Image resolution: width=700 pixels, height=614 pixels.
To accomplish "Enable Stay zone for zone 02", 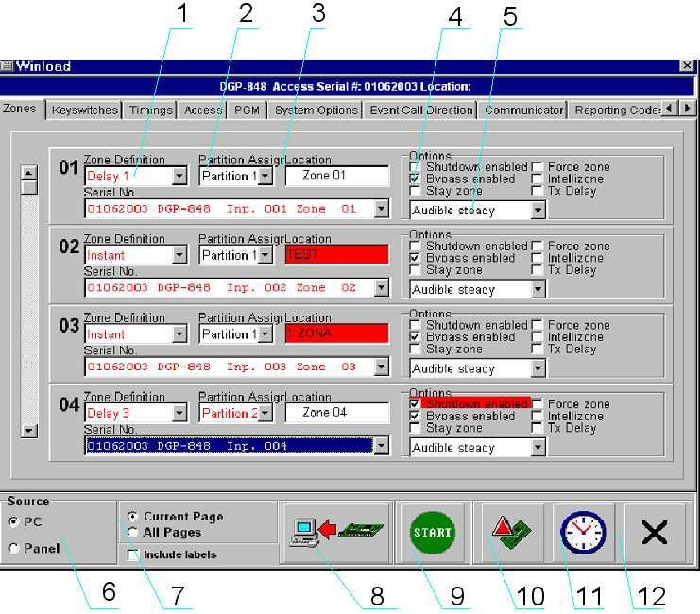I will click(x=415, y=270).
